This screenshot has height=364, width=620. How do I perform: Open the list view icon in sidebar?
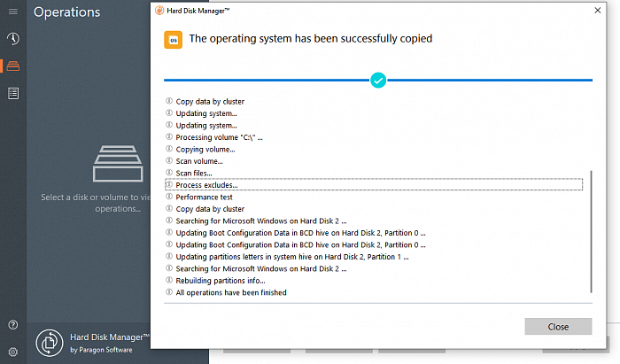(x=13, y=93)
